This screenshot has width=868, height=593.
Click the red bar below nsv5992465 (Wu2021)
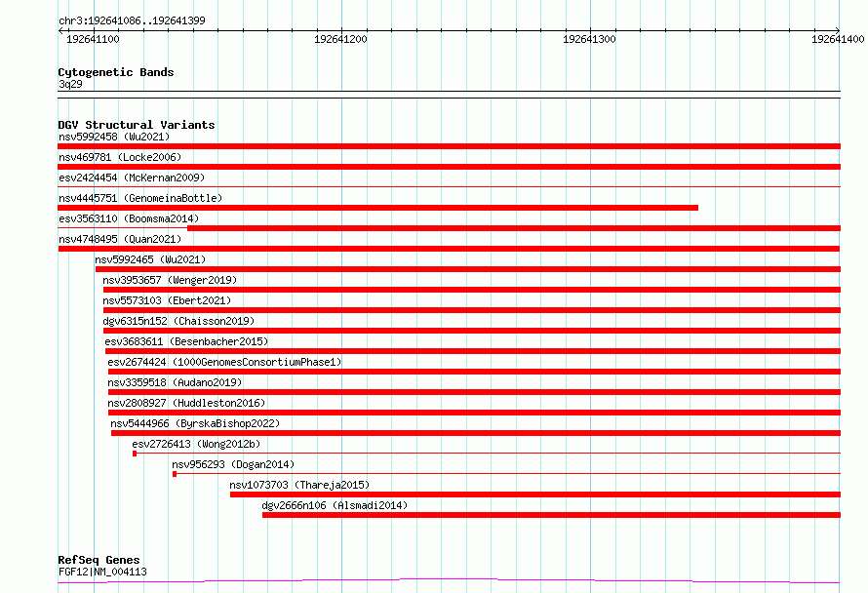pyautogui.click(x=468, y=269)
